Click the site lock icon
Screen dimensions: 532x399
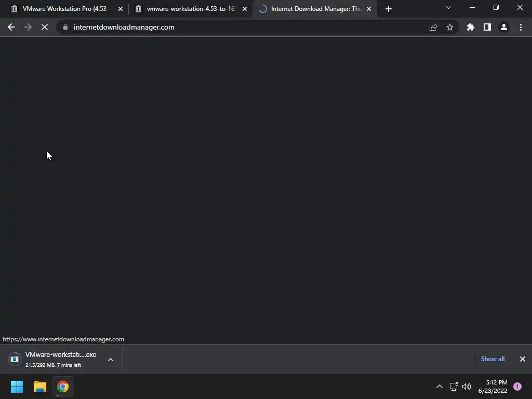pyautogui.click(x=65, y=27)
